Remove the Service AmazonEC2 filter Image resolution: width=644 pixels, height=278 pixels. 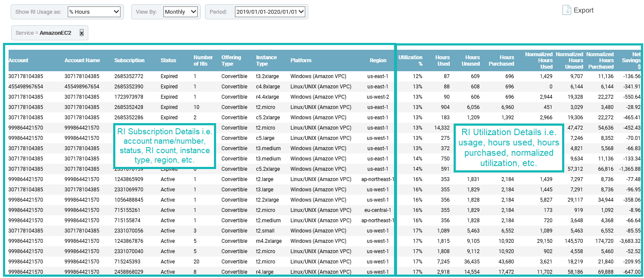click(81, 33)
